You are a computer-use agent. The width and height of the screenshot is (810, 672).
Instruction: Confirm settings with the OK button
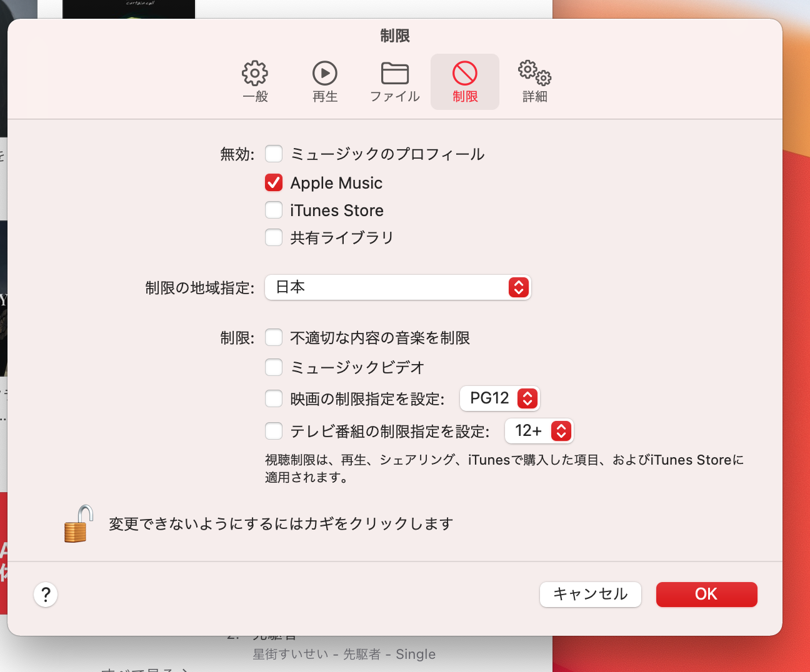[x=707, y=595]
